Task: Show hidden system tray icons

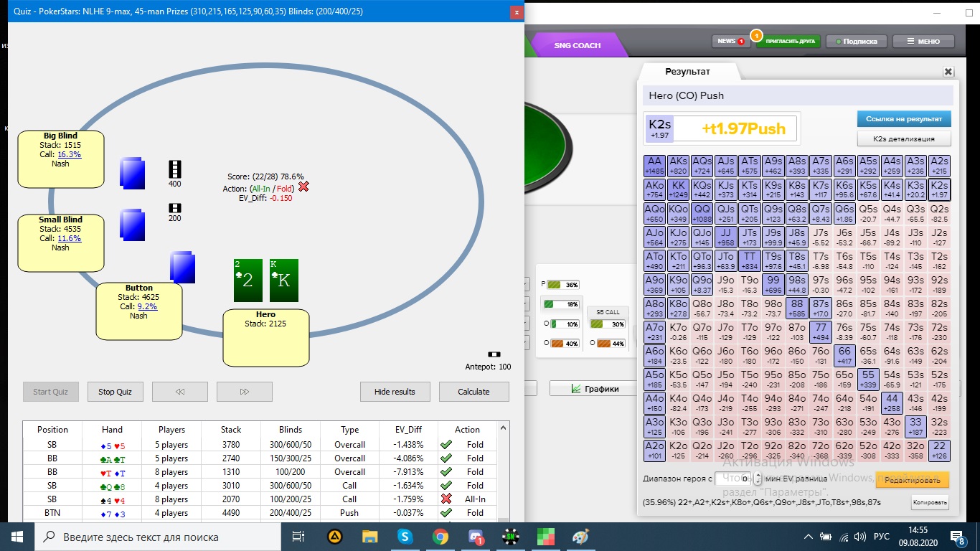Action: pos(809,537)
